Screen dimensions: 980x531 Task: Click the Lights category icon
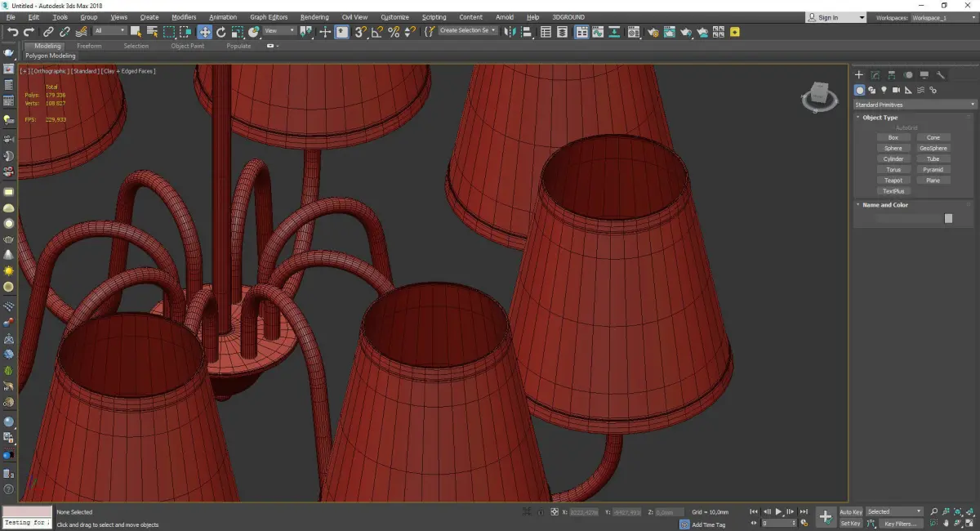point(884,90)
